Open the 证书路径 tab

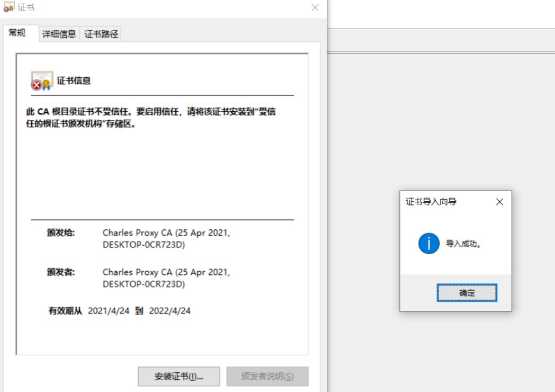101,34
